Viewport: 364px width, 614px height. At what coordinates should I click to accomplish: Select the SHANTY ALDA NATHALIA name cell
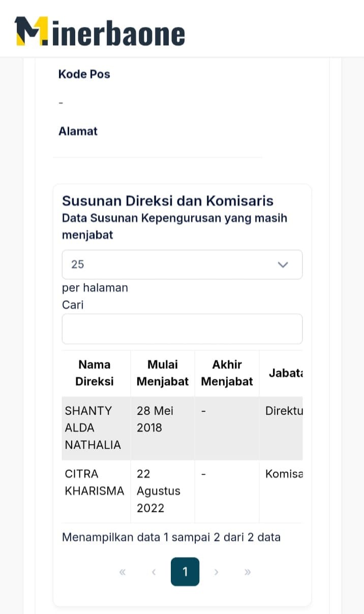93,427
